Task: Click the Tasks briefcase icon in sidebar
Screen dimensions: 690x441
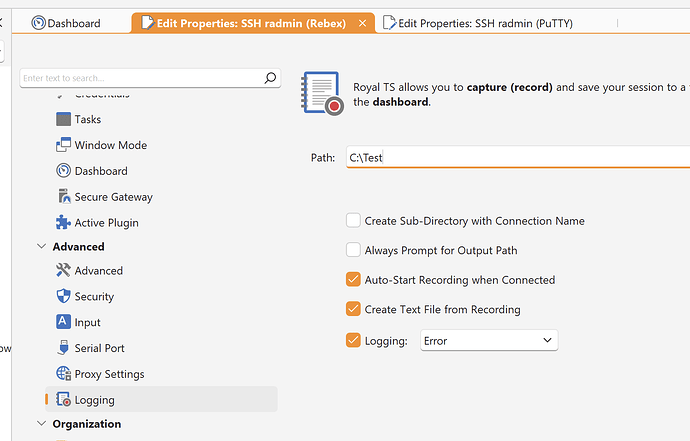Action: click(64, 119)
